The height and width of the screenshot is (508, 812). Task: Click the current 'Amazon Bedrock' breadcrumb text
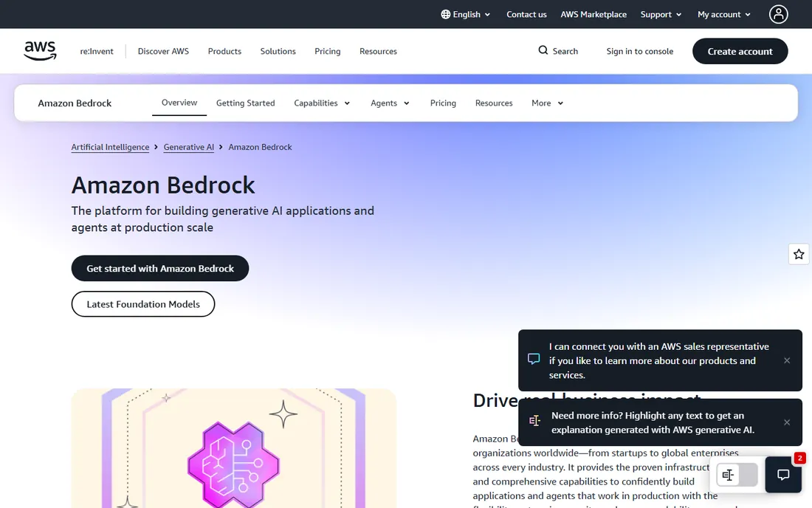(260, 147)
